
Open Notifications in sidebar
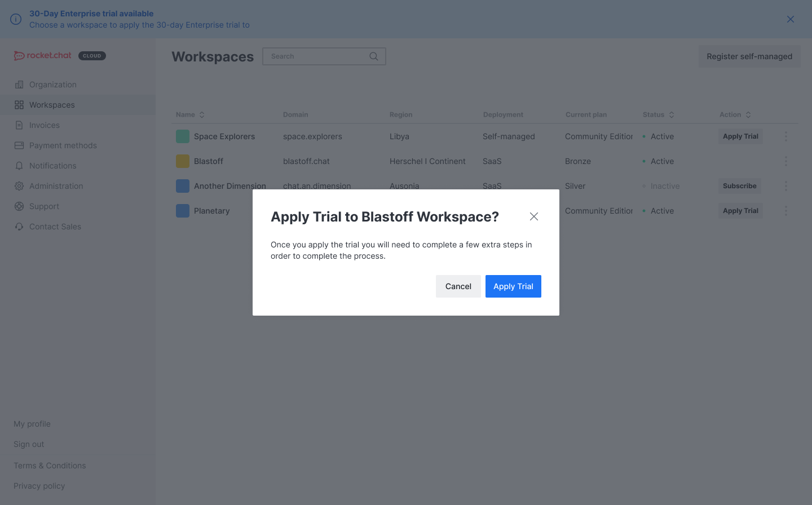point(78,166)
